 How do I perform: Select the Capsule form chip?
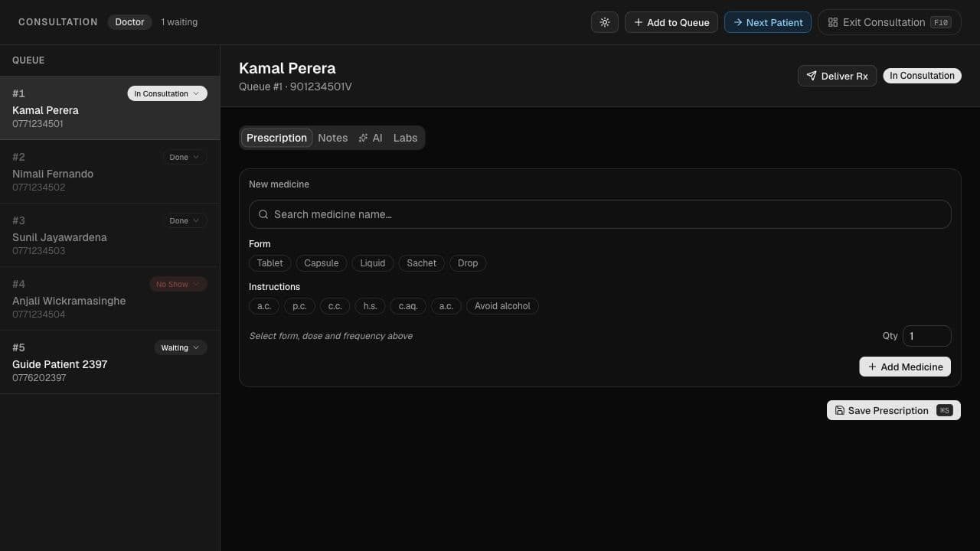coord(321,263)
